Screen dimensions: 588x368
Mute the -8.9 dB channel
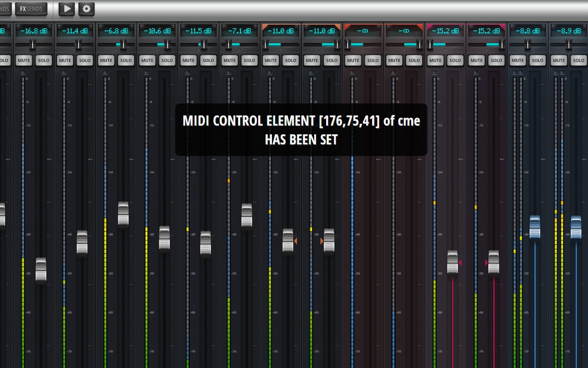559,60
